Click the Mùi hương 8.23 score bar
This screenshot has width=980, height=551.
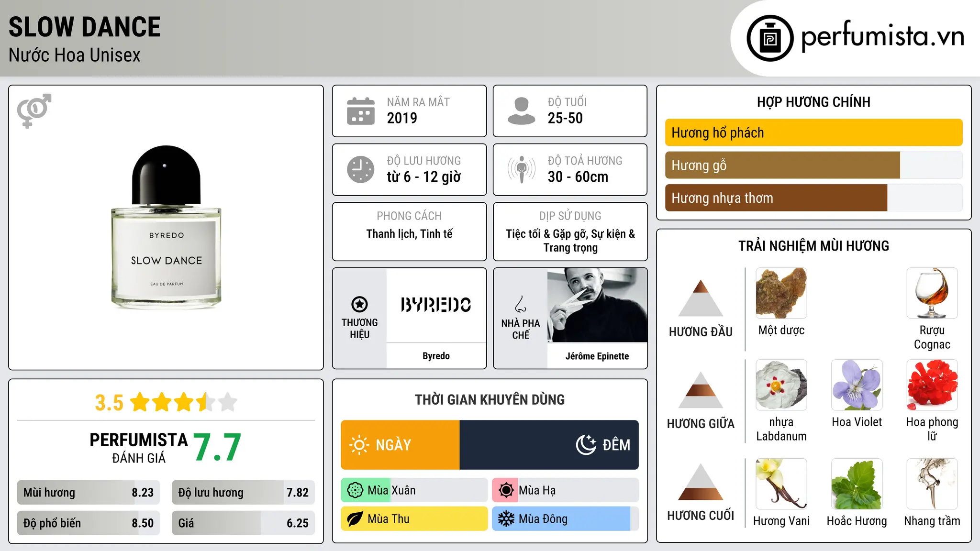[89, 492]
